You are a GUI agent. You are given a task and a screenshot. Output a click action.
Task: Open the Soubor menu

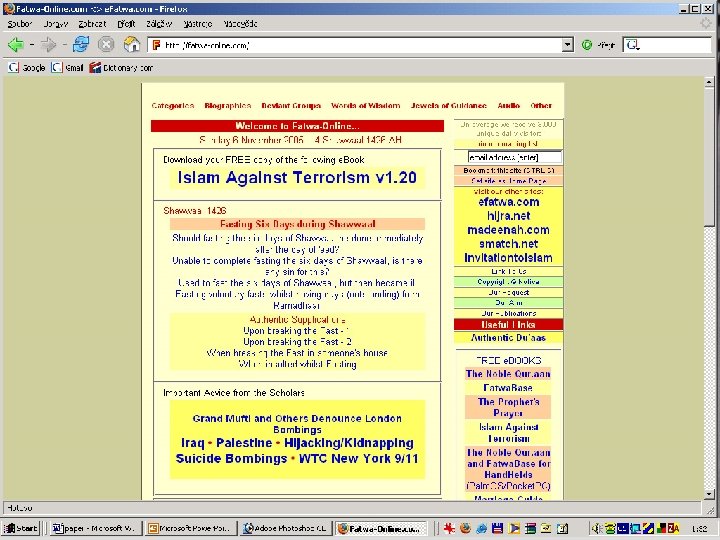(20, 24)
